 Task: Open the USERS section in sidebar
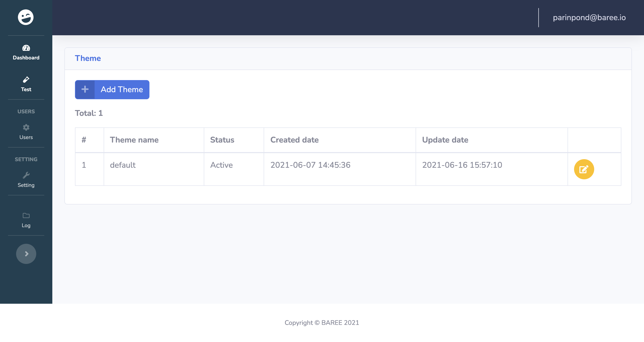(x=26, y=111)
